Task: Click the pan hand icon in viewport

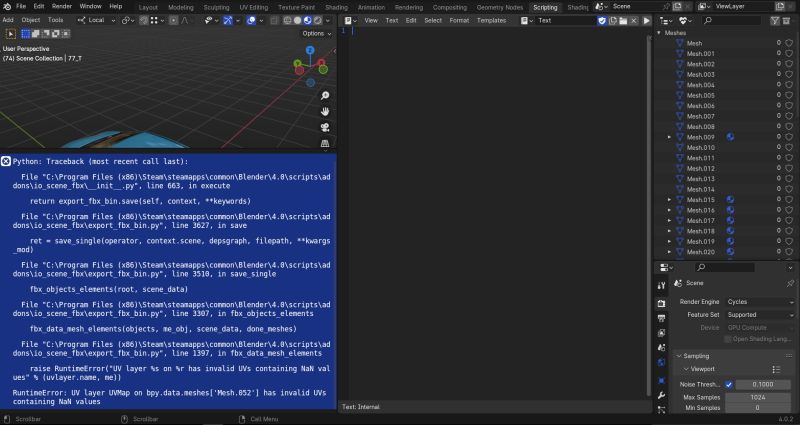Action: [325, 112]
